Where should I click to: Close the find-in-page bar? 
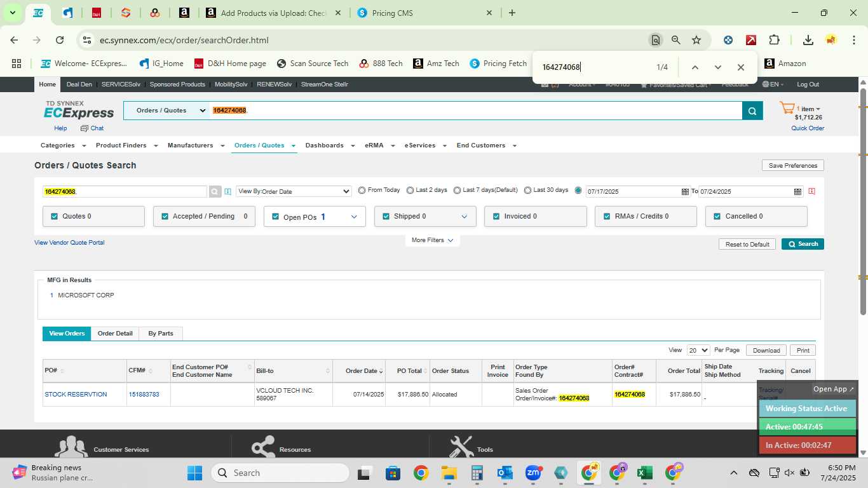[x=740, y=67]
